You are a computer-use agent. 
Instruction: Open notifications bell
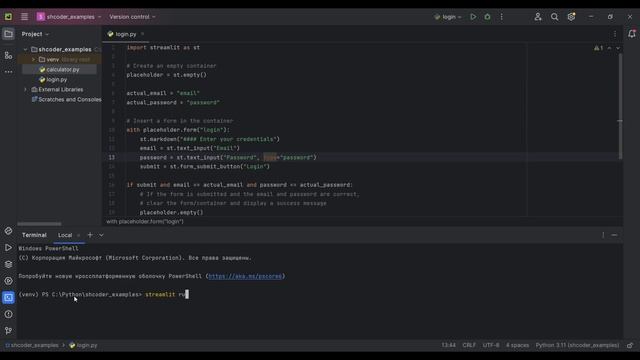[631, 34]
